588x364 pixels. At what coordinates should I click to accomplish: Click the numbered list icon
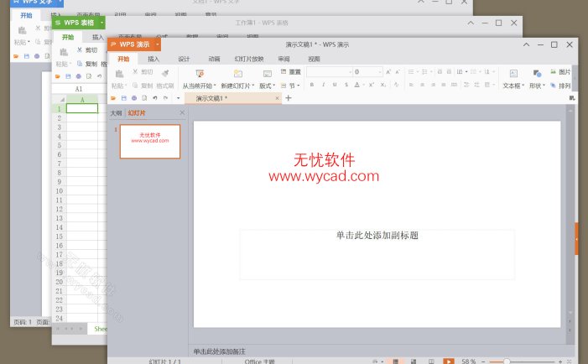[425, 71]
